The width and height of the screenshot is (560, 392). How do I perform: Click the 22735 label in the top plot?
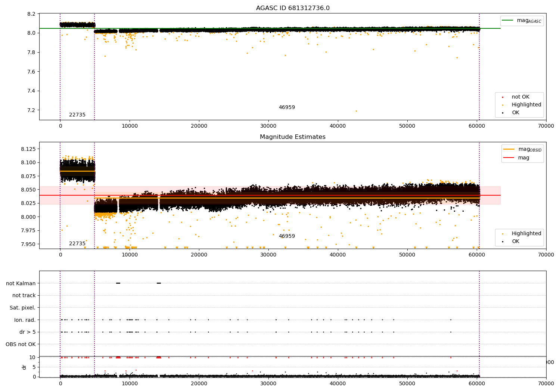click(x=77, y=115)
